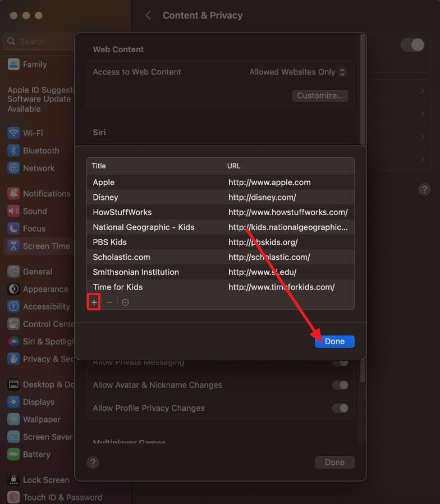The image size is (440, 504).
Task: Open the ellipsis options button under the website list
Action: point(125,302)
